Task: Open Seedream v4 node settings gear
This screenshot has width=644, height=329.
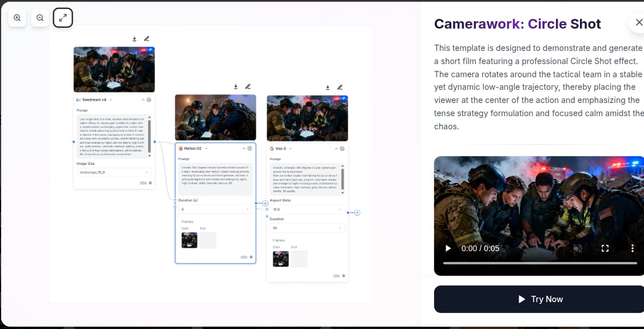Action: (149, 100)
